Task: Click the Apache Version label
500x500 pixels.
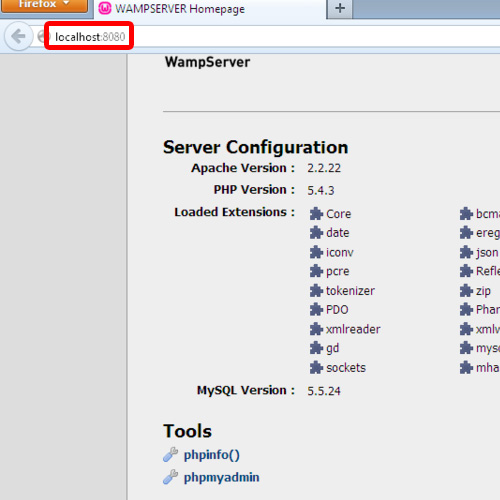Action: pyautogui.click(x=243, y=168)
